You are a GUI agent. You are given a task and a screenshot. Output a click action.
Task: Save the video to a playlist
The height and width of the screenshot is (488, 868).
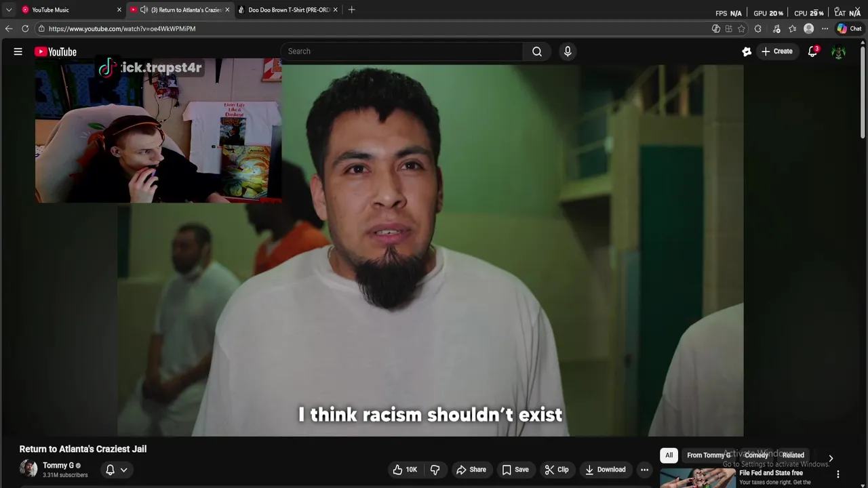point(515,470)
